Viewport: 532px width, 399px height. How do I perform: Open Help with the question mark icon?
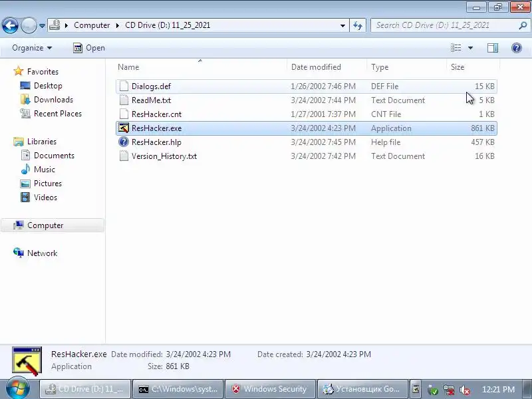(x=517, y=48)
